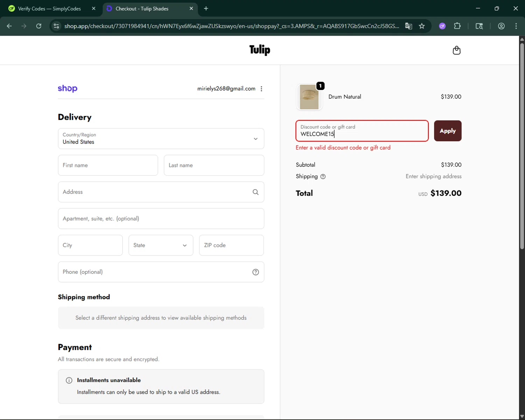Screen dimensions: 525x420
Task: Focus the First name field
Action: click(108, 165)
